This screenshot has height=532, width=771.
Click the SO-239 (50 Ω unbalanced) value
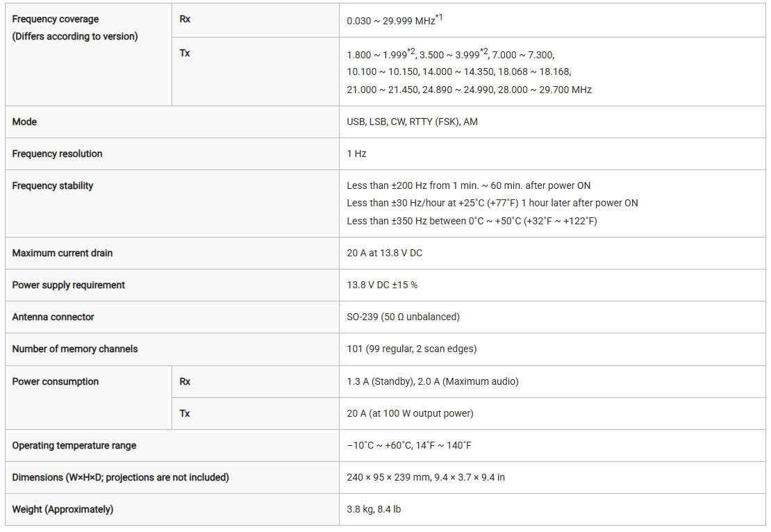[403, 317]
